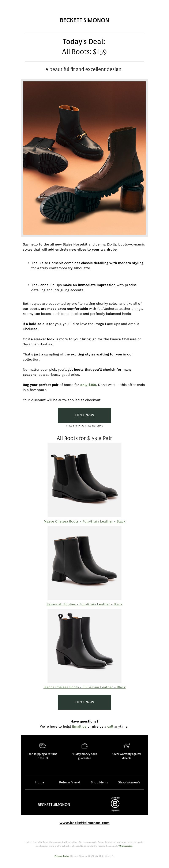
Task: Click the Shop Now button below Bianca boots
Action: (x=84, y=702)
